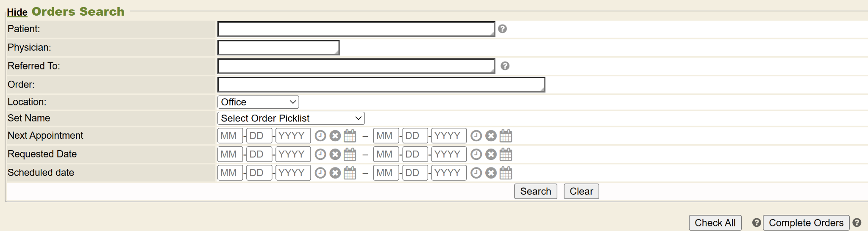Click the Requested Date start month field

(230, 154)
